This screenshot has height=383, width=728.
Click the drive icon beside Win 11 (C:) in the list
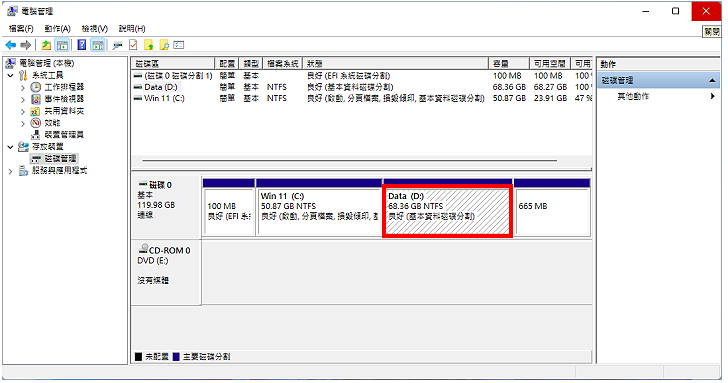tap(137, 98)
